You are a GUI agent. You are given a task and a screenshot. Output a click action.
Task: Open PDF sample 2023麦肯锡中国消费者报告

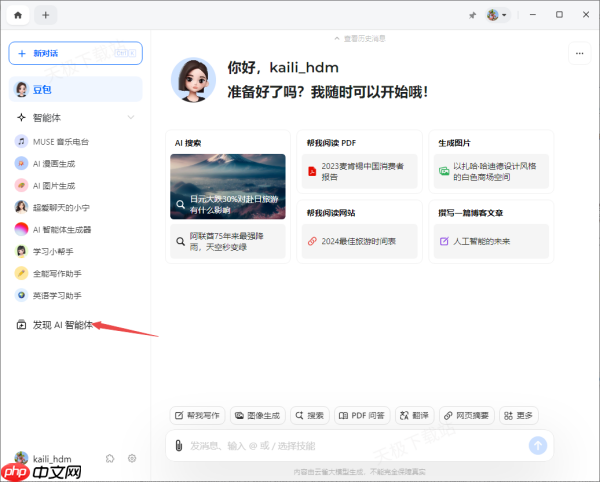[x=360, y=171]
